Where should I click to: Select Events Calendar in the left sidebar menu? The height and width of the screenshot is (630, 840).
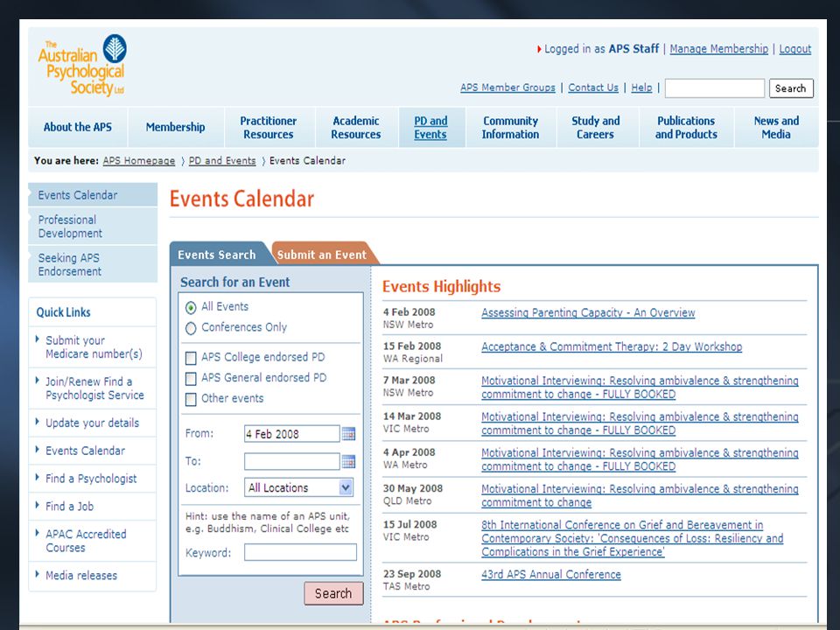93,195
